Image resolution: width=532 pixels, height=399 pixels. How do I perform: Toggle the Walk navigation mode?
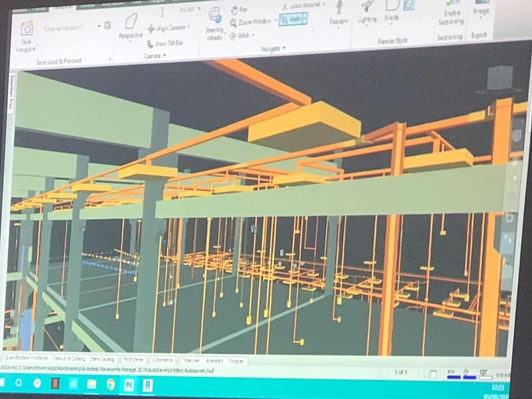tap(290, 19)
